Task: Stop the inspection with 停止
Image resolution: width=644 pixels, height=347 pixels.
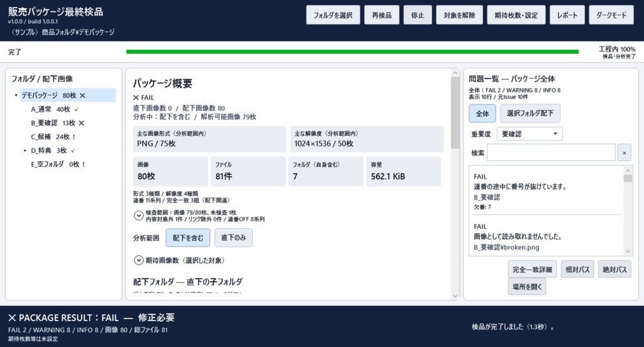Action: click(418, 15)
